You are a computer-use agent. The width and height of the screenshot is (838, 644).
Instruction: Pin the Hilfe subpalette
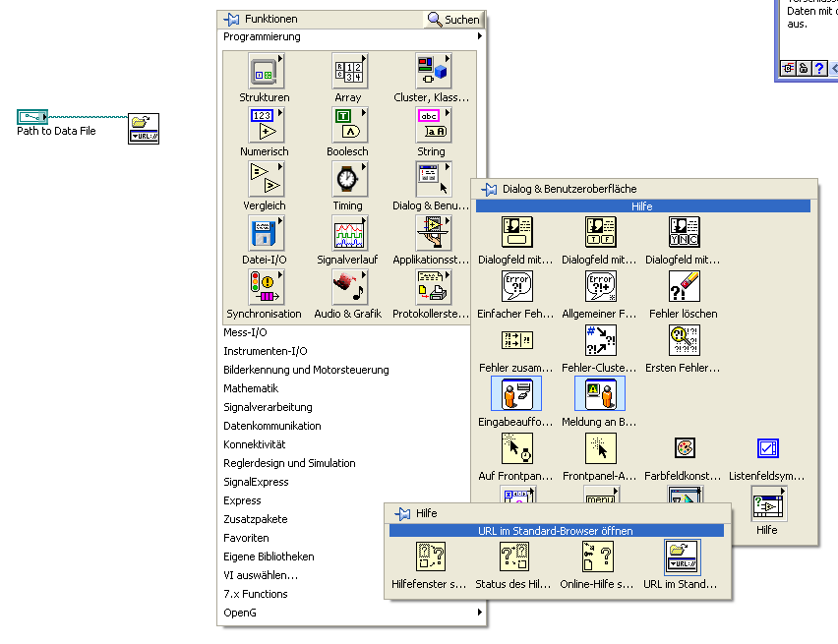pyautogui.click(x=402, y=513)
